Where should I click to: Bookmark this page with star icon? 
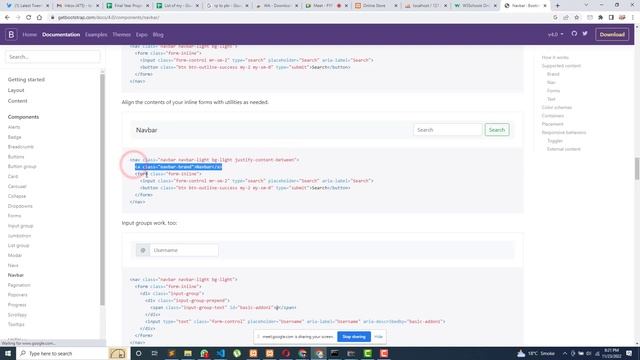577,18
